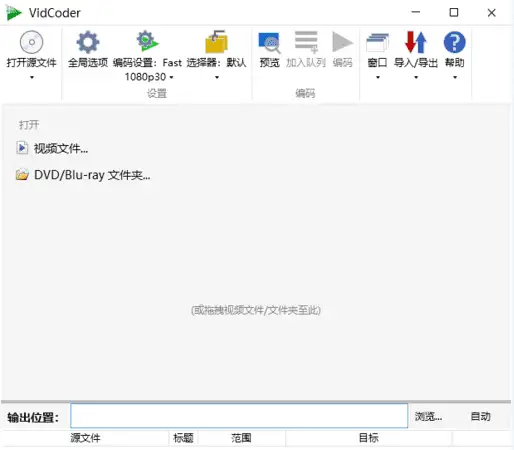Expand the 帮助 dropdown arrow
Image resolution: width=514 pixels, height=450 pixels.
tap(455, 77)
